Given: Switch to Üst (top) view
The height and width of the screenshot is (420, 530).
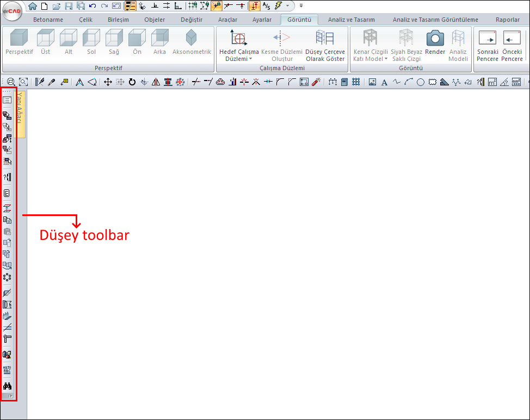Looking at the screenshot, I should point(45,42).
